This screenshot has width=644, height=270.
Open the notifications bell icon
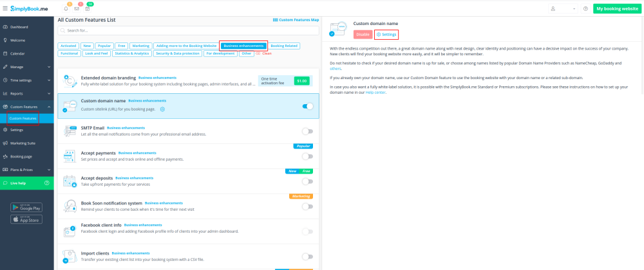pos(67,9)
